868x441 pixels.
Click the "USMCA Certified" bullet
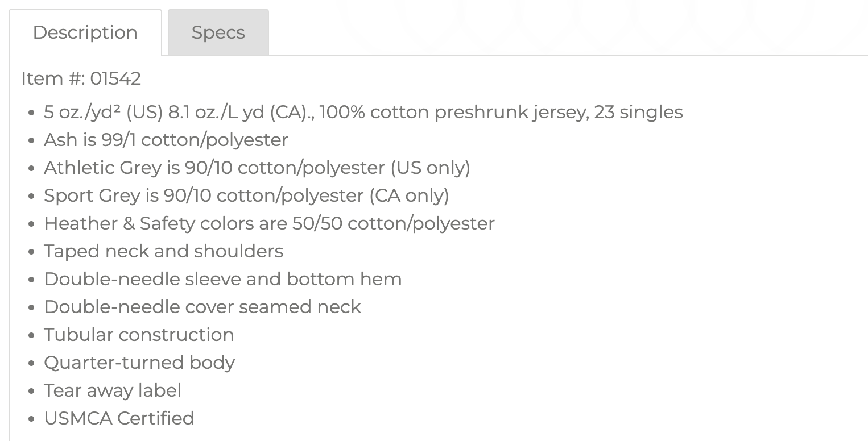click(x=119, y=418)
